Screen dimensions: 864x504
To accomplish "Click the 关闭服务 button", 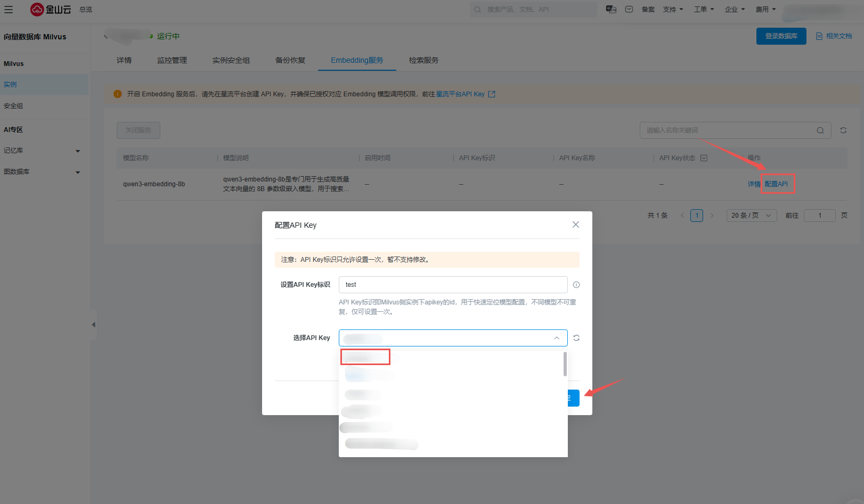I will tap(138, 130).
